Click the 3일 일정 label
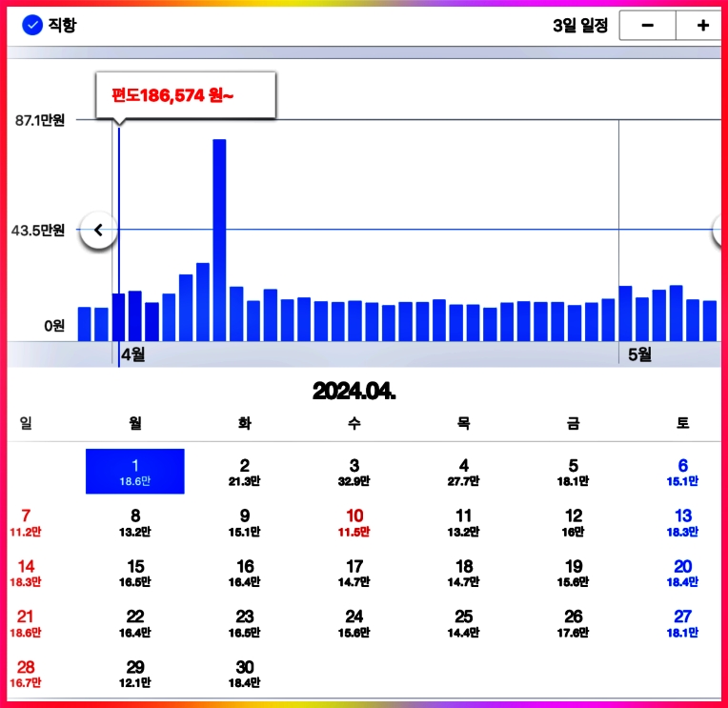 tap(580, 26)
